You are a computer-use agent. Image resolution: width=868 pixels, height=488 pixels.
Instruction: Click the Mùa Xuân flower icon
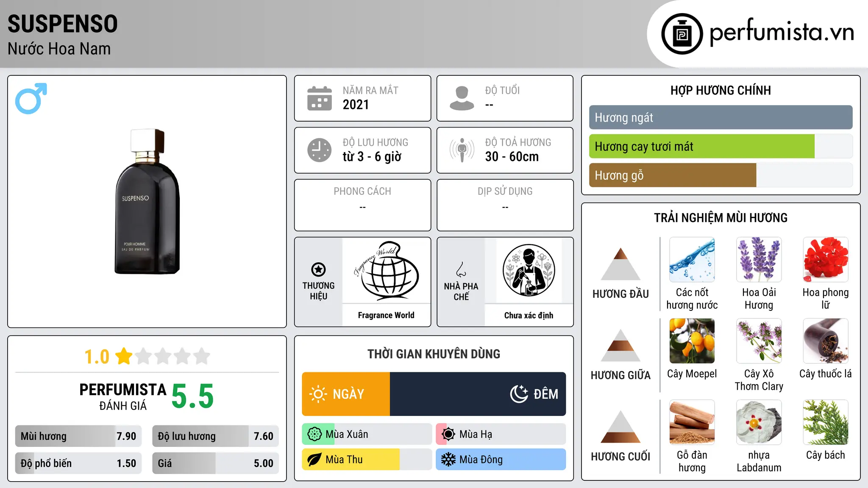314,434
